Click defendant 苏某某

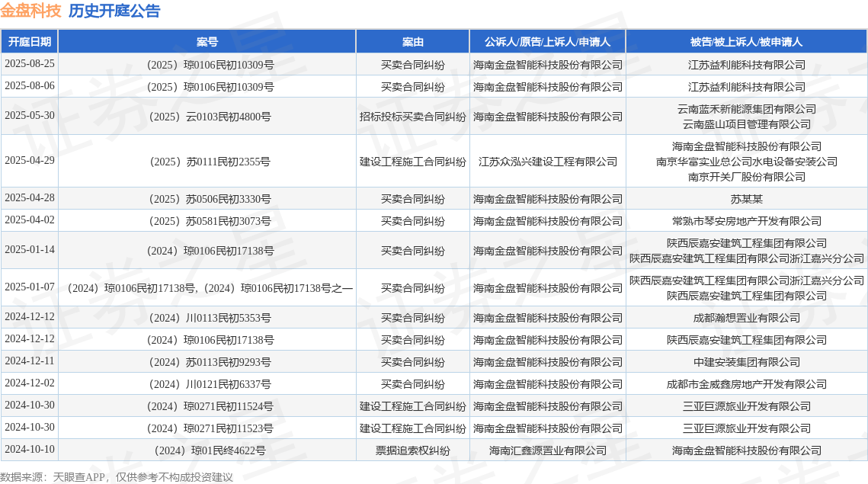click(746, 199)
